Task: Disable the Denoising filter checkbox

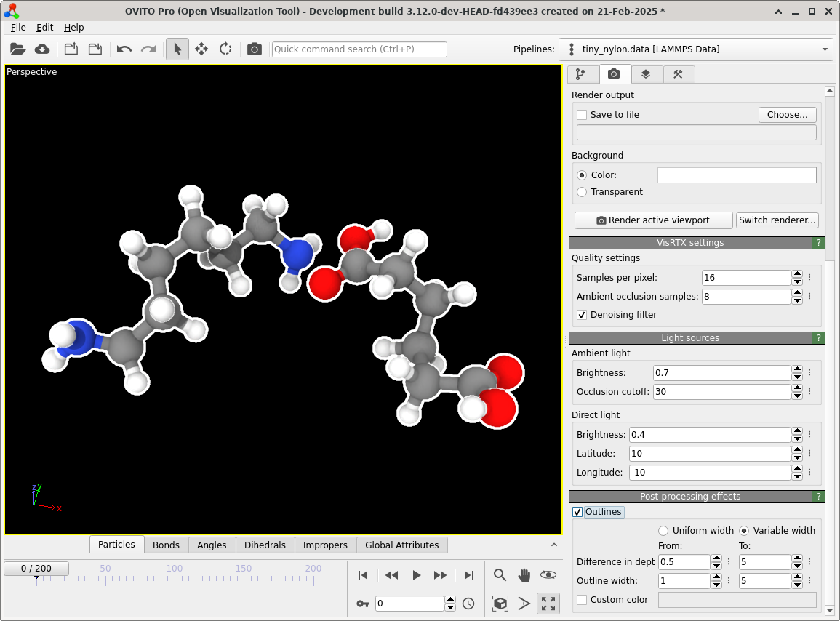Action: [582, 315]
